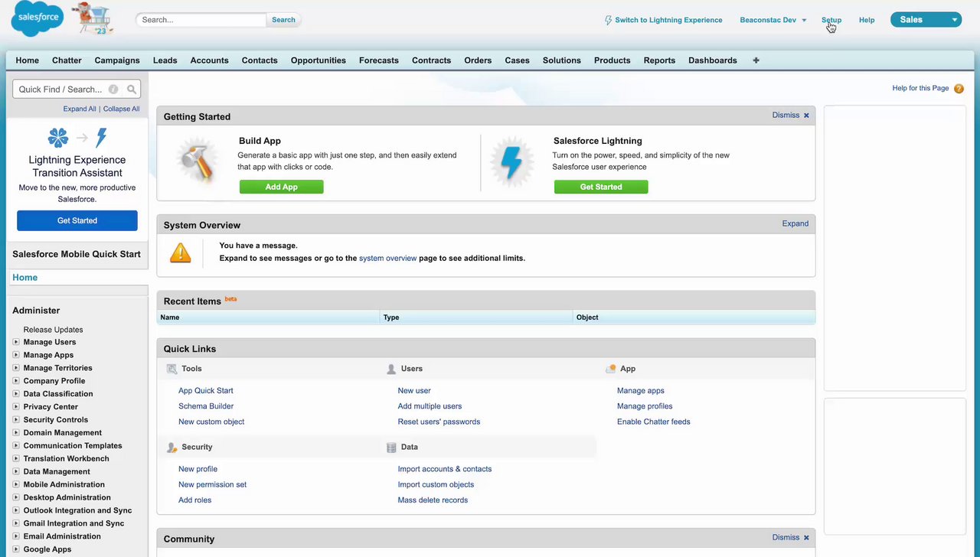Go to the Opportunities tab
This screenshot has width=980, height=557.
pyautogui.click(x=318, y=60)
